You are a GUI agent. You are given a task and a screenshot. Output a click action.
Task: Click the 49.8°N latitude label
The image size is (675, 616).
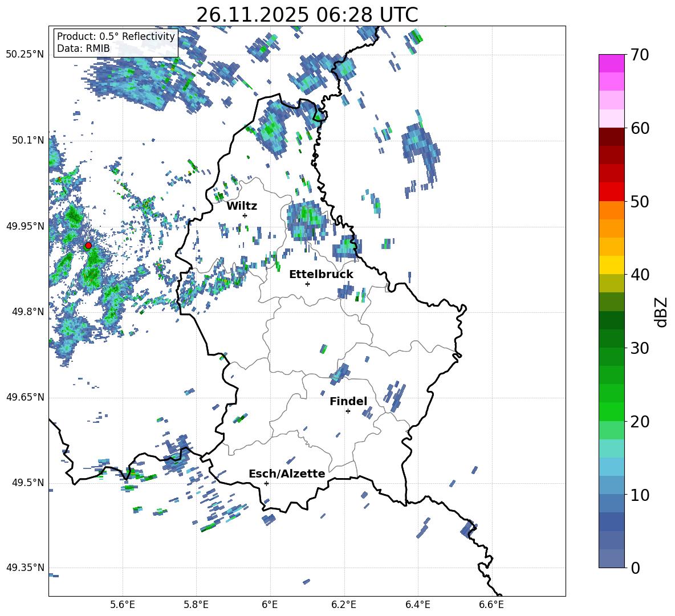click(x=28, y=312)
